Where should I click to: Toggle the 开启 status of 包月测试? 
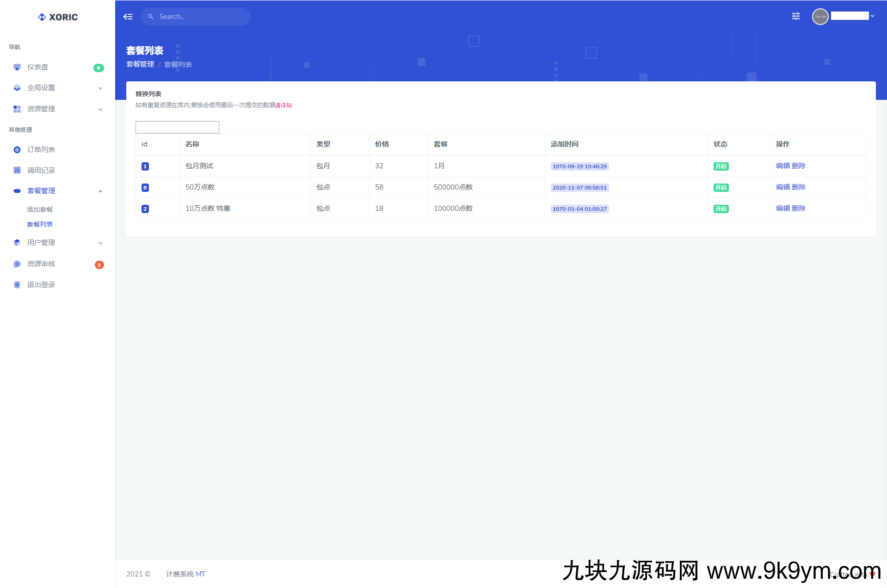pyautogui.click(x=721, y=166)
